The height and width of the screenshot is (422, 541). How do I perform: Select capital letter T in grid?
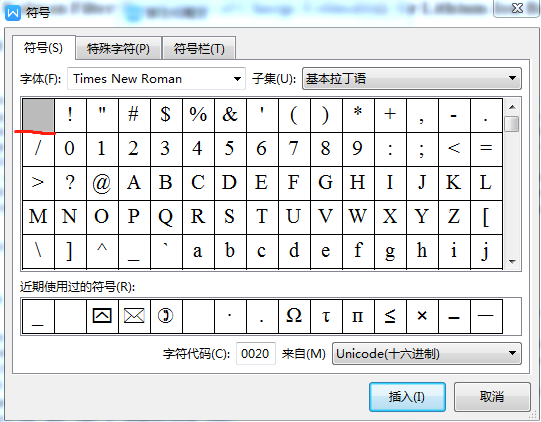[x=262, y=217]
